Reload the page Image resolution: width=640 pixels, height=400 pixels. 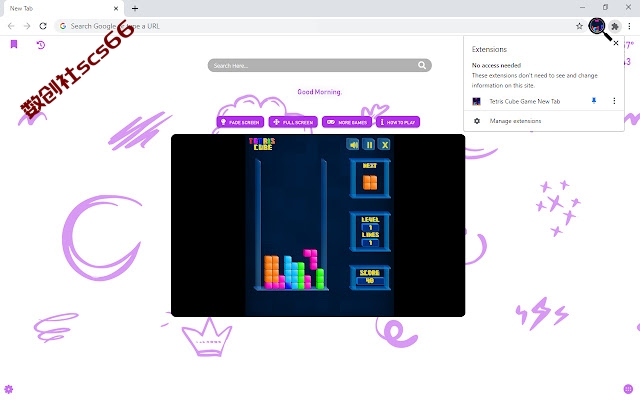point(43,26)
